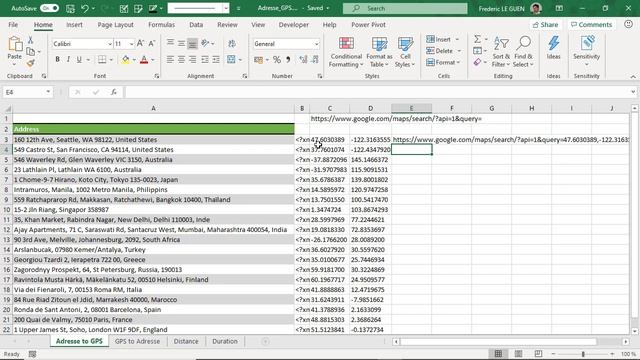Apply the yellow fill color bucket
The image size is (640, 360).
[125, 60]
